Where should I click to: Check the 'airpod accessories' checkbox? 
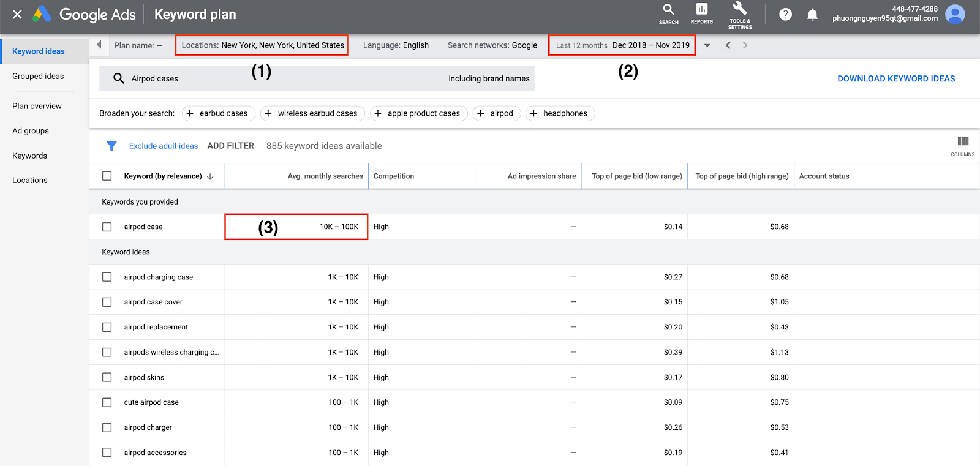click(x=107, y=453)
